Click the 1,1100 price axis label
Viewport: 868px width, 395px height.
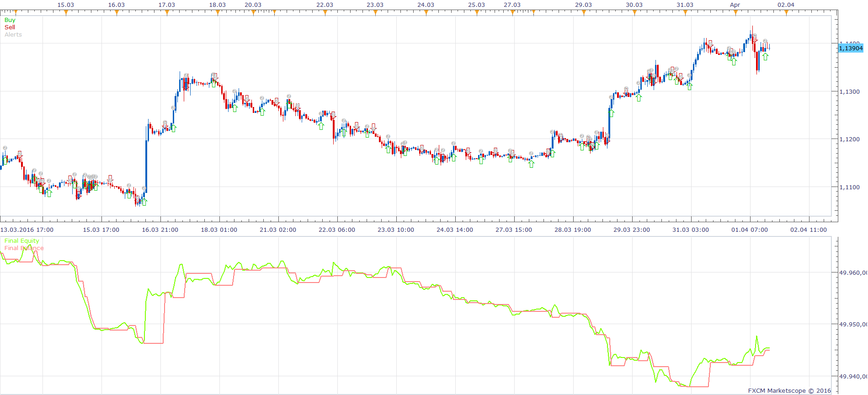click(x=849, y=187)
